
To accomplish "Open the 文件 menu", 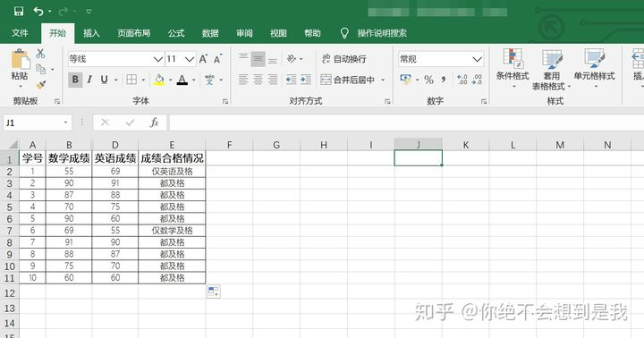I will coord(20,33).
